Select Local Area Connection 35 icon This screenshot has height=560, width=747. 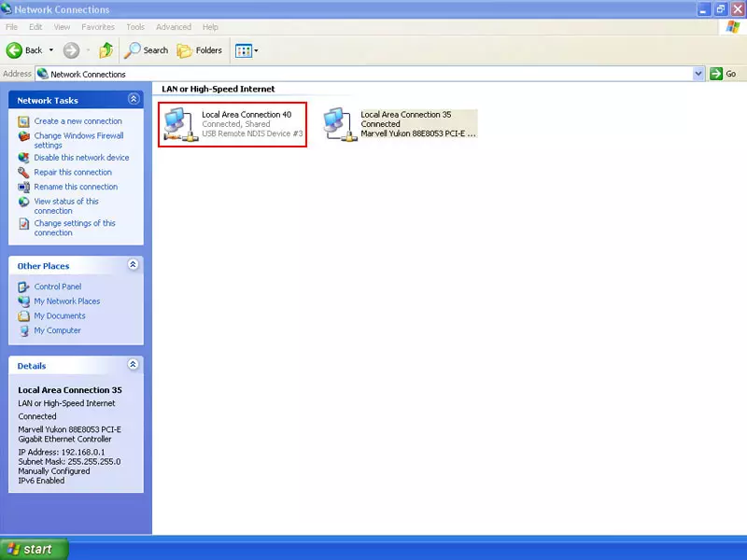tap(340, 124)
